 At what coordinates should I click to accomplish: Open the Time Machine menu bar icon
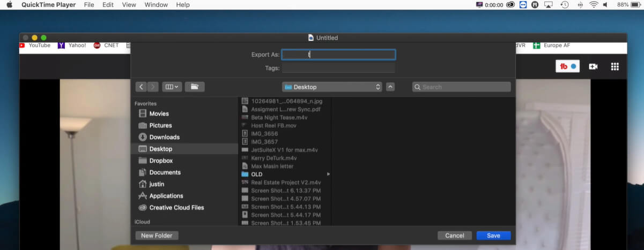564,5
